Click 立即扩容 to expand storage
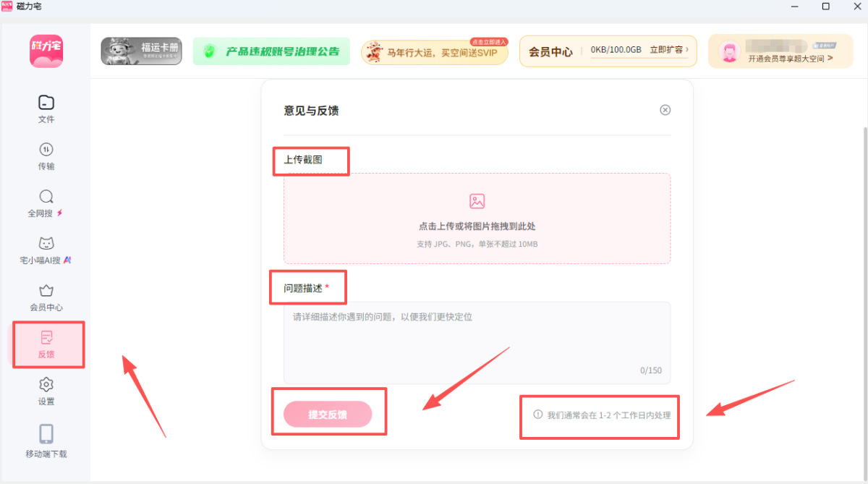This screenshot has width=868, height=484. (x=668, y=51)
